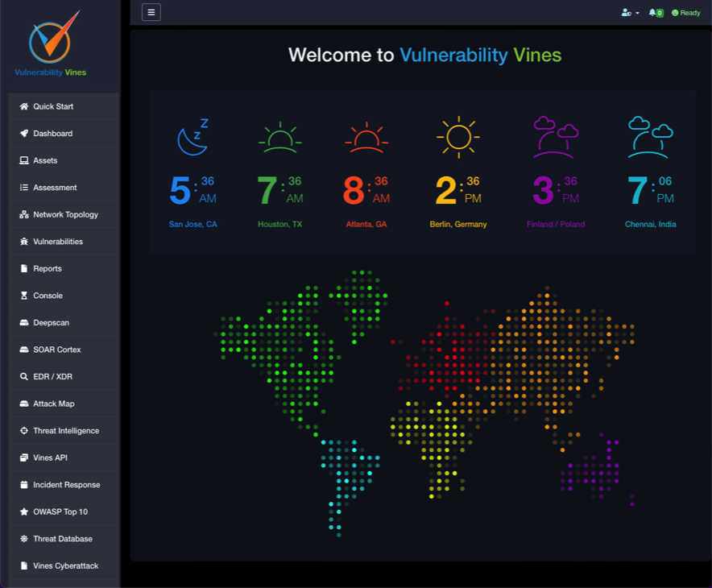Click the notifications bell icon
The width and height of the screenshot is (712, 588).
pyautogui.click(x=655, y=13)
